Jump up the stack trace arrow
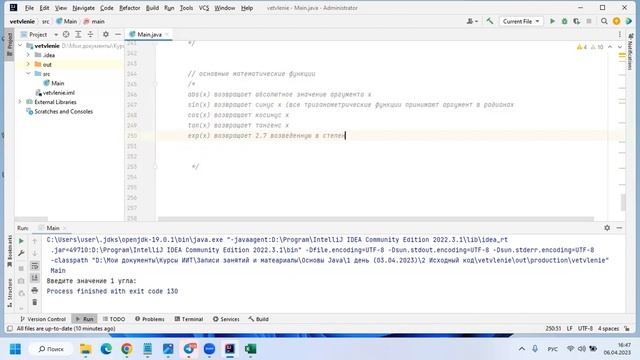Viewport: 640px width, 360px height. (35, 241)
